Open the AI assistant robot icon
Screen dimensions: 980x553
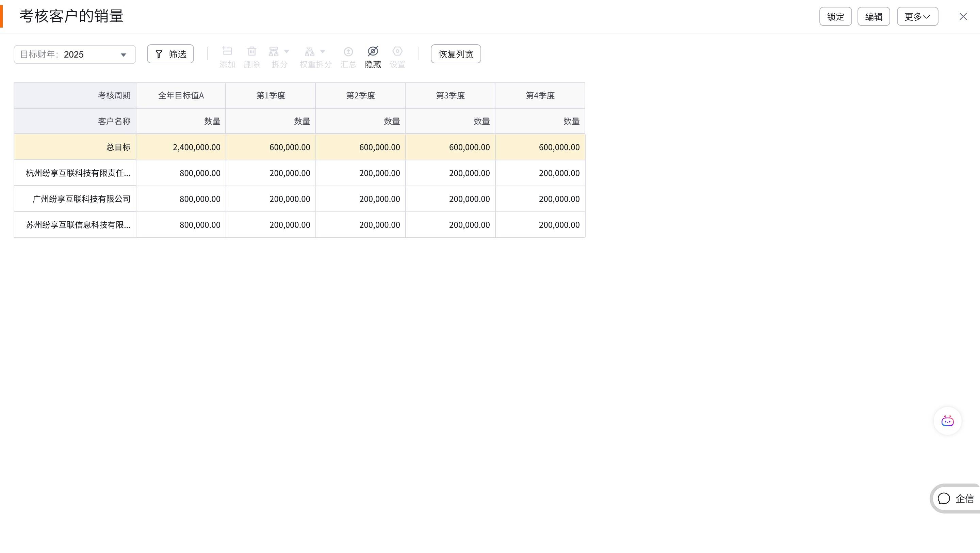[947, 421]
